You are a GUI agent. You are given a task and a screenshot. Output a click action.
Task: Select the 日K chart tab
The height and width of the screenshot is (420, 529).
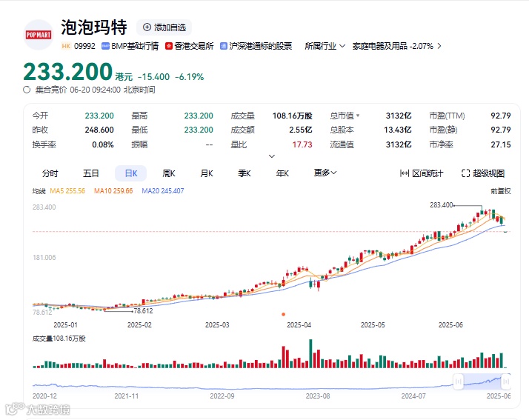(x=131, y=173)
